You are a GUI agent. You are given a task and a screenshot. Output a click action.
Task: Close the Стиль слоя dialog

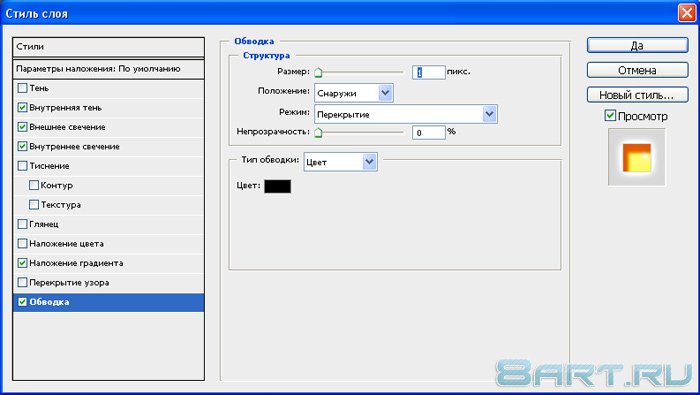(687, 12)
